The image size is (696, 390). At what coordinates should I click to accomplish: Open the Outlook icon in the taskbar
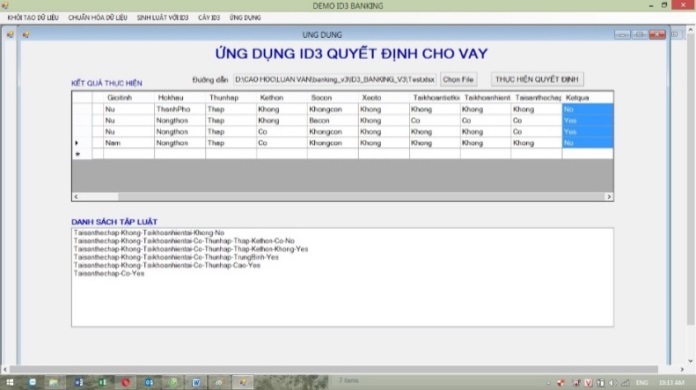(149, 382)
